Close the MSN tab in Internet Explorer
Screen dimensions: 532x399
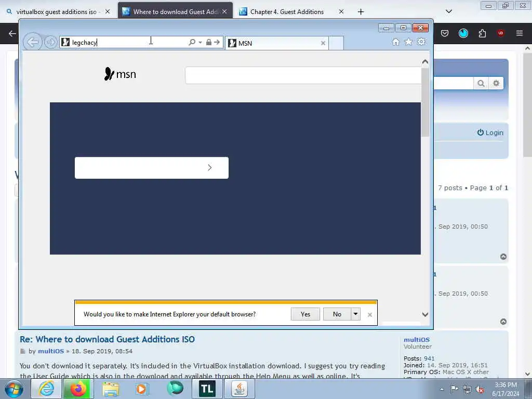[x=323, y=43]
